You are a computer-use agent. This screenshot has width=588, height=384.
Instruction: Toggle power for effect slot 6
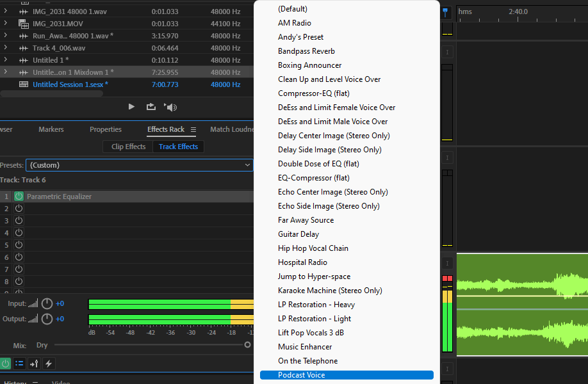[19, 257]
